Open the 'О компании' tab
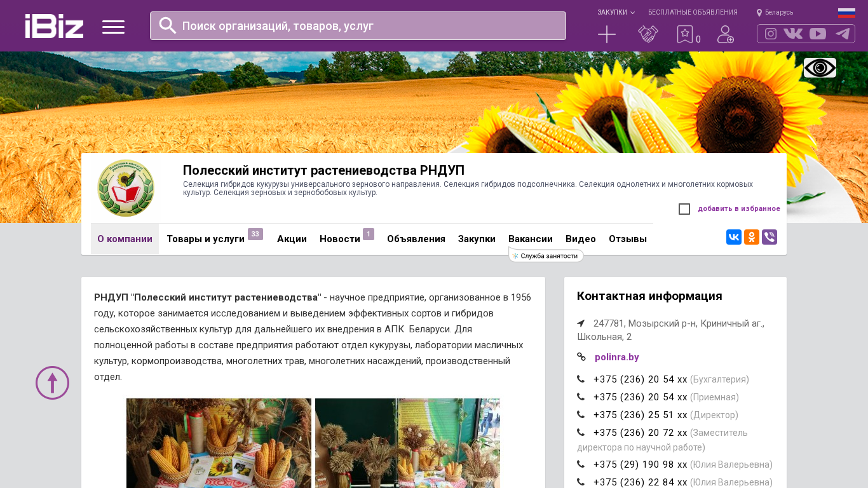Screen dimensions: 868x488 click(x=125, y=239)
